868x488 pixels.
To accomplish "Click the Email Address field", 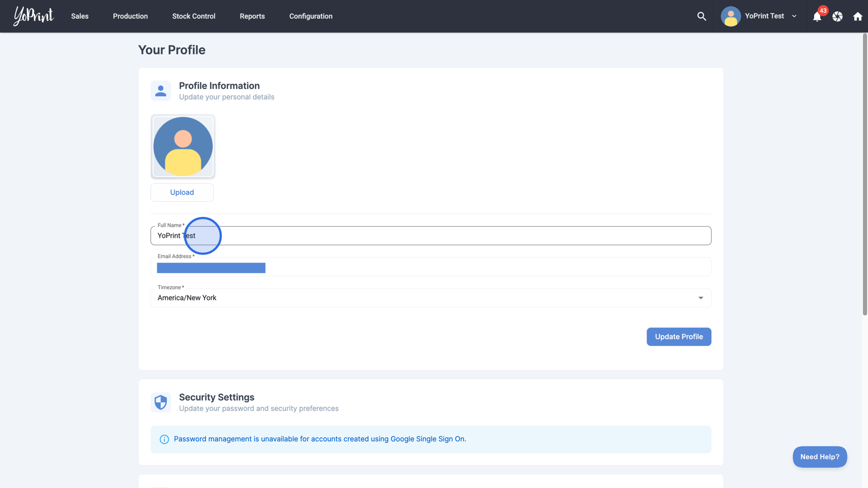I will pyautogui.click(x=431, y=267).
